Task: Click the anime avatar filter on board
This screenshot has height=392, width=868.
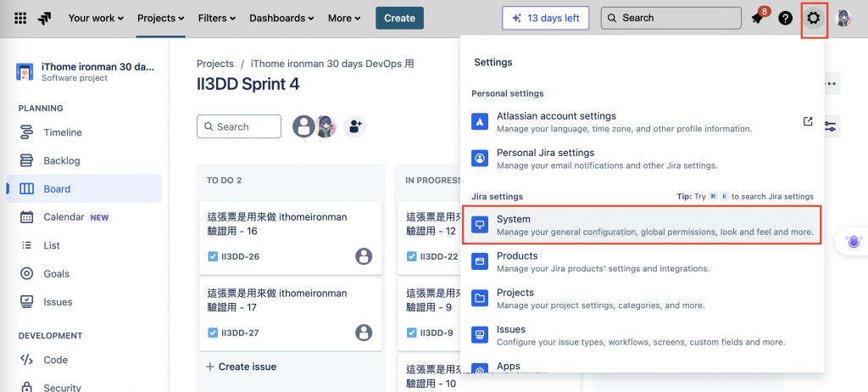Action: 325,126
